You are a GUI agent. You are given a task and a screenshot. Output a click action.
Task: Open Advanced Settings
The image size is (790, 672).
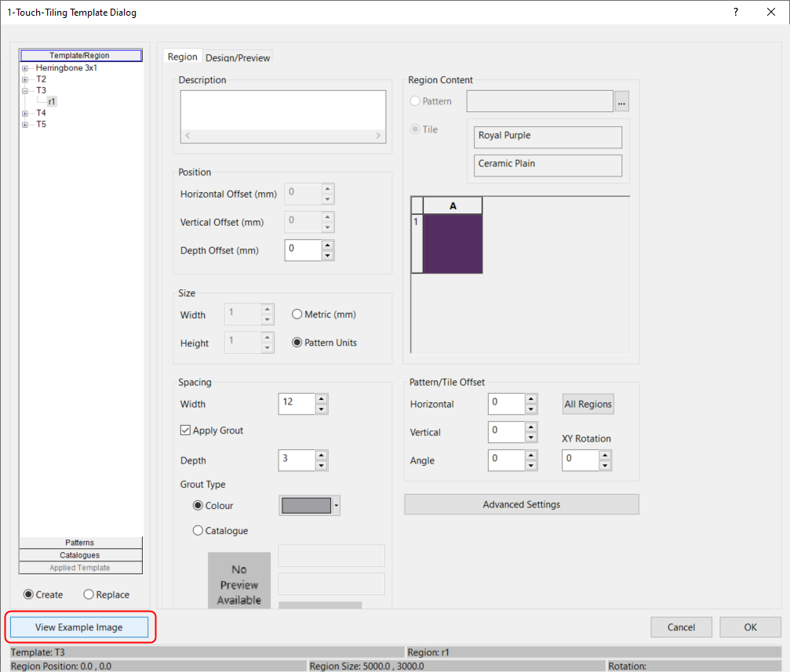(522, 504)
